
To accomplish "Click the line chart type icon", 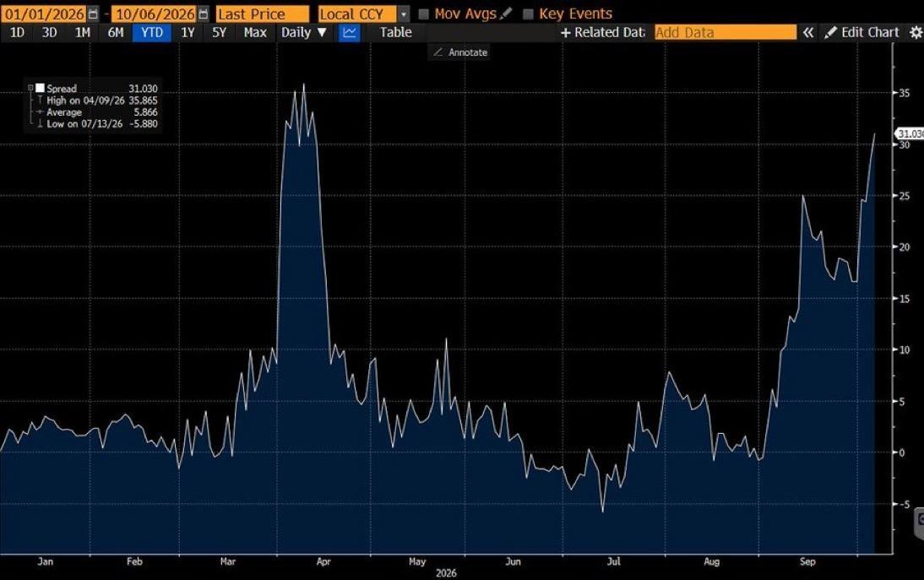I will point(350,32).
